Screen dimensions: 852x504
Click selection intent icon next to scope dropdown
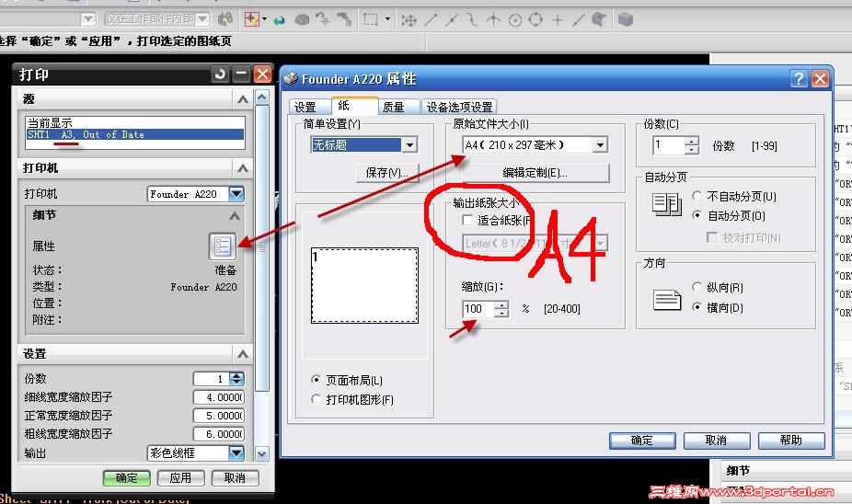click(225, 19)
